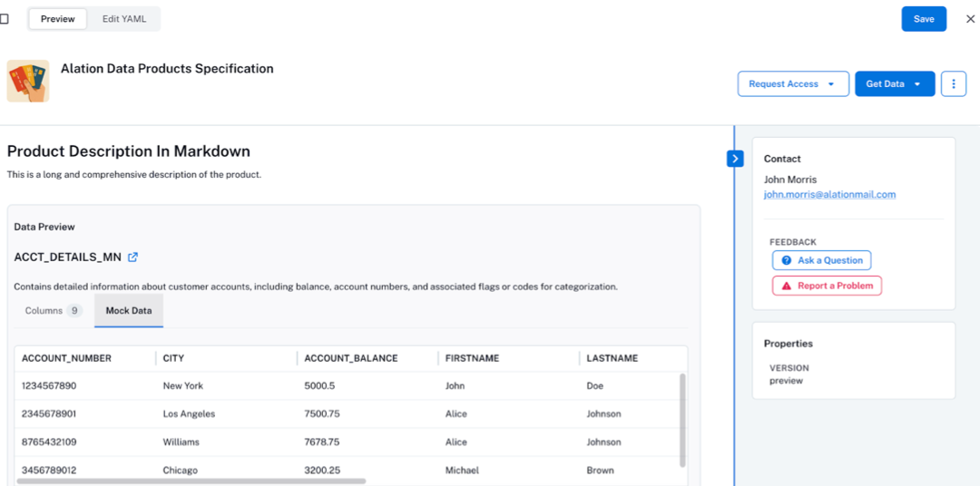
Task: Save the data product
Action: tap(924, 19)
